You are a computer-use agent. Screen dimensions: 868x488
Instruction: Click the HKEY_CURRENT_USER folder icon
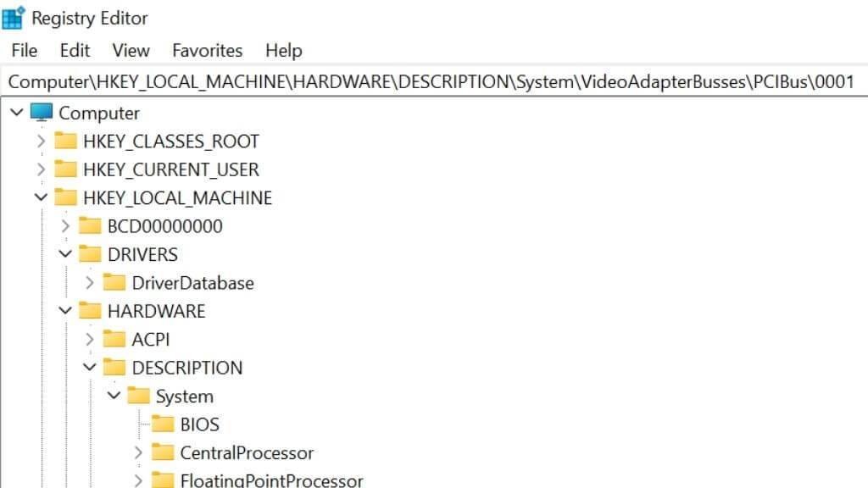click(65, 169)
